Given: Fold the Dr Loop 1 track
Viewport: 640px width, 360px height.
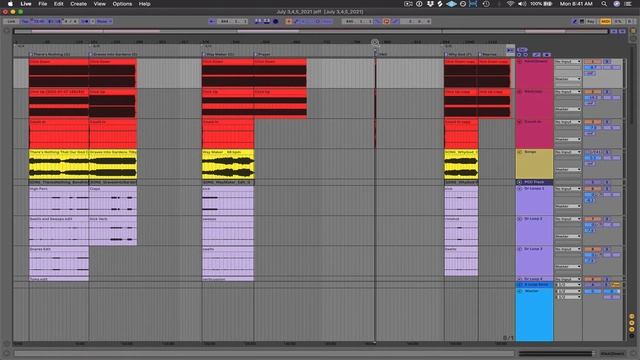Looking at the screenshot, I should pos(520,189).
